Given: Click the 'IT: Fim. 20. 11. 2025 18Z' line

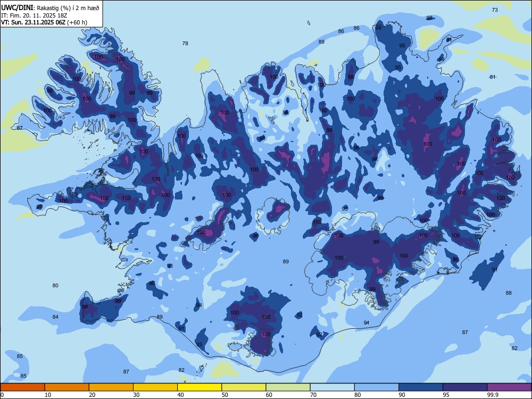Looking at the screenshot, I should (x=34, y=15).
